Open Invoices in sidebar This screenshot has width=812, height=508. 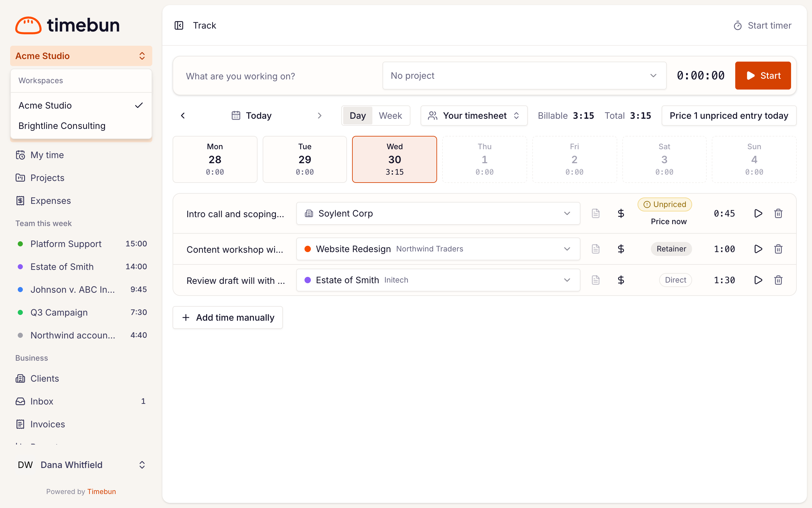pos(81,424)
